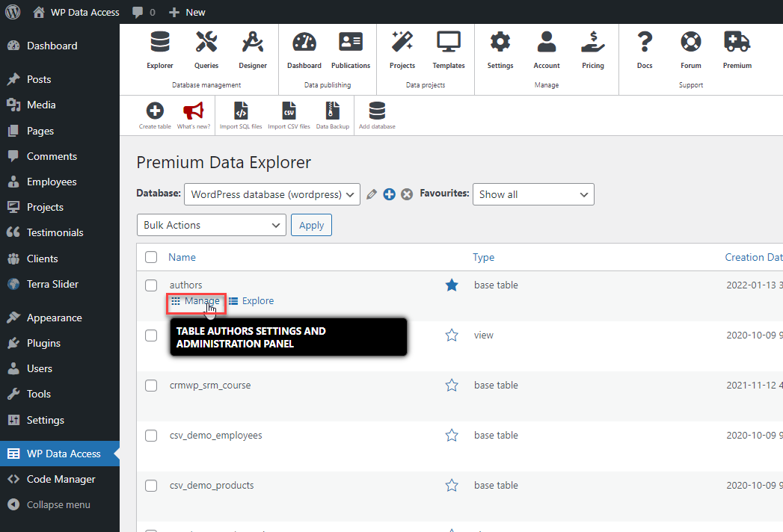This screenshot has height=532, width=783.
Task: Click the Explore link under authors
Action: point(257,301)
